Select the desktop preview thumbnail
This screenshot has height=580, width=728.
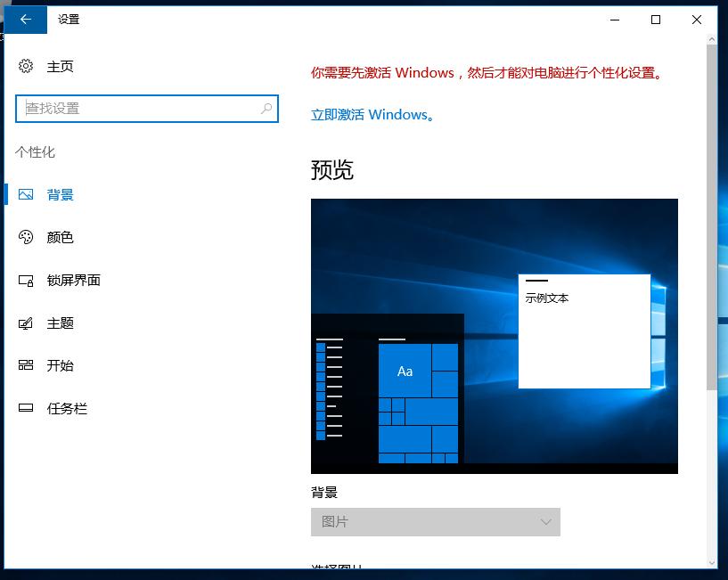tap(495, 337)
